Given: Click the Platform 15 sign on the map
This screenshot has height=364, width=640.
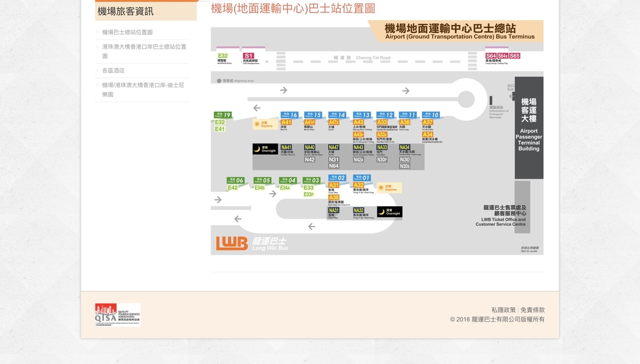Looking at the screenshot, I should [x=313, y=115].
